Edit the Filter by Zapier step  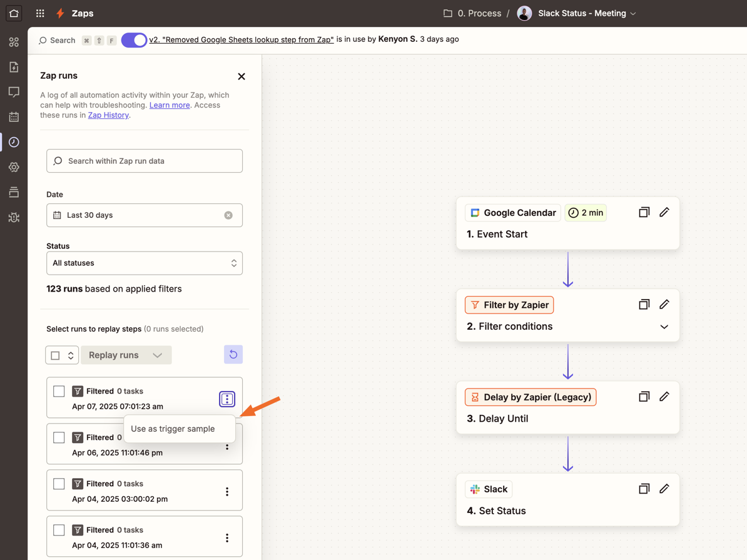coord(664,305)
